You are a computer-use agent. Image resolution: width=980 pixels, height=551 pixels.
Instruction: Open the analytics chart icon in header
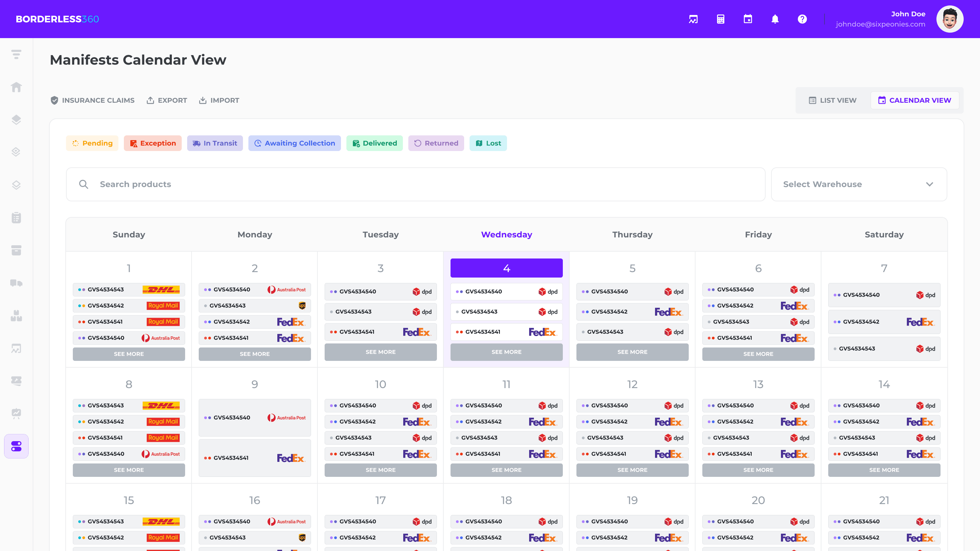pyautogui.click(x=693, y=19)
